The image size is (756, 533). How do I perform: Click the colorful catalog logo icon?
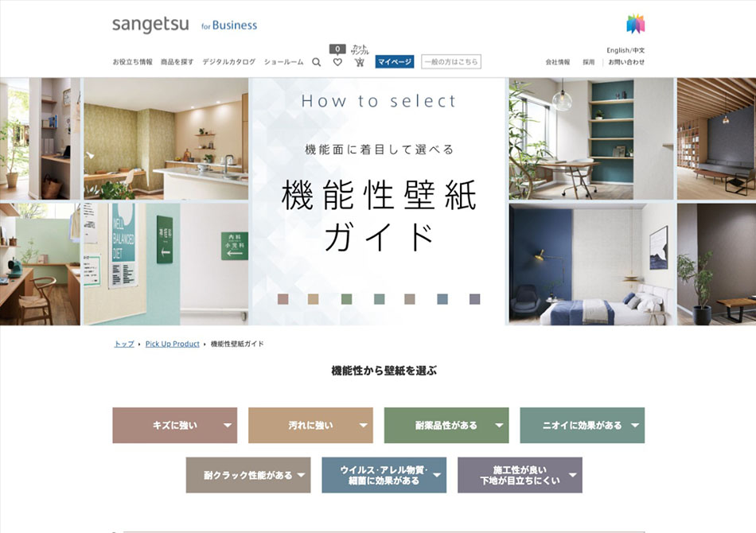(x=636, y=24)
